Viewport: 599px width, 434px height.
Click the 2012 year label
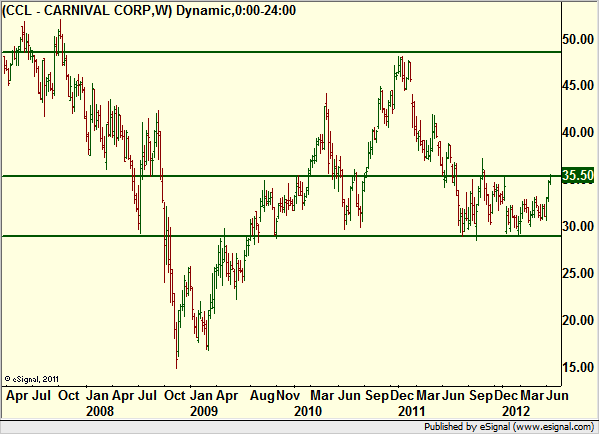(516, 411)
